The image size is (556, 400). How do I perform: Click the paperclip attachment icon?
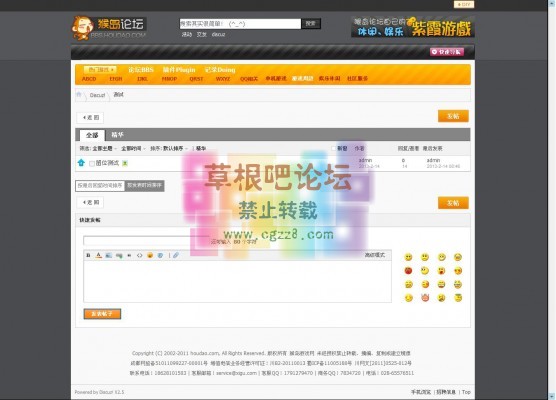176,255
